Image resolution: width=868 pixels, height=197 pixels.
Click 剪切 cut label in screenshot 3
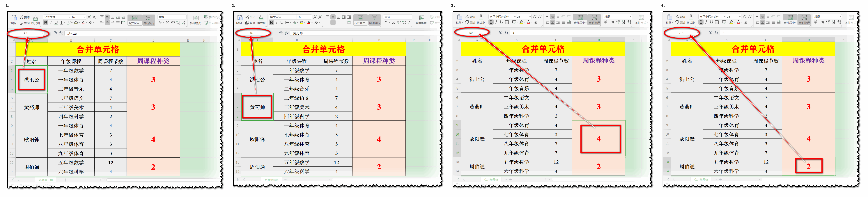[472, 17]
